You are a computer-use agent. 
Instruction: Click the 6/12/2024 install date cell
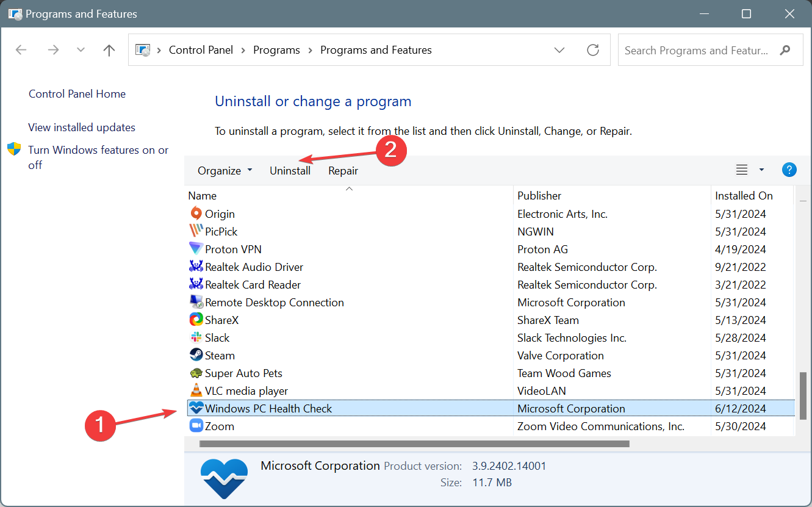(x=741, y=408)
